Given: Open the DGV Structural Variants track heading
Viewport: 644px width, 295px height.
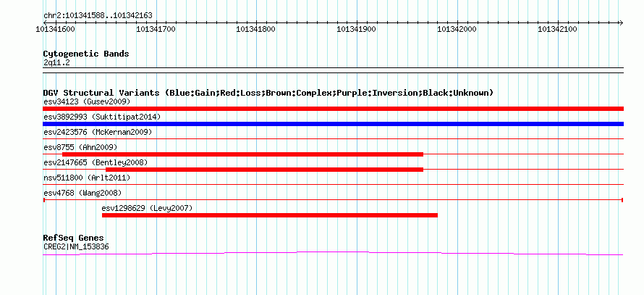Looking at the screenshot, I should tap(268, 93).
